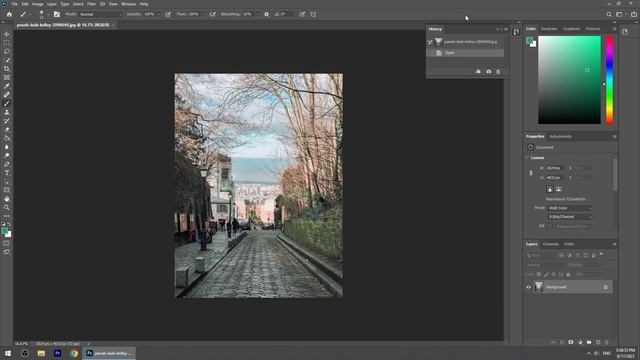640x360 pixels.
Task: Select the Pen tool
Action: tap(7, 164)
